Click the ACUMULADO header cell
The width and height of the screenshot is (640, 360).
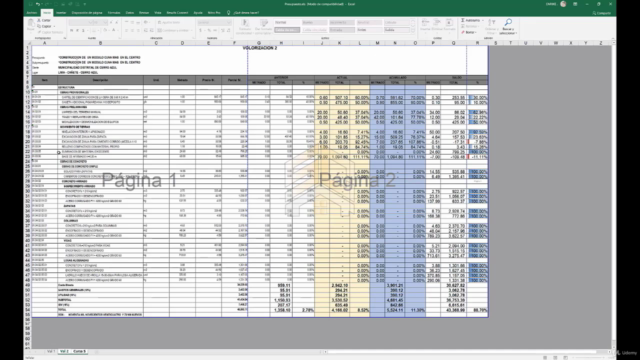coord(397,77)
